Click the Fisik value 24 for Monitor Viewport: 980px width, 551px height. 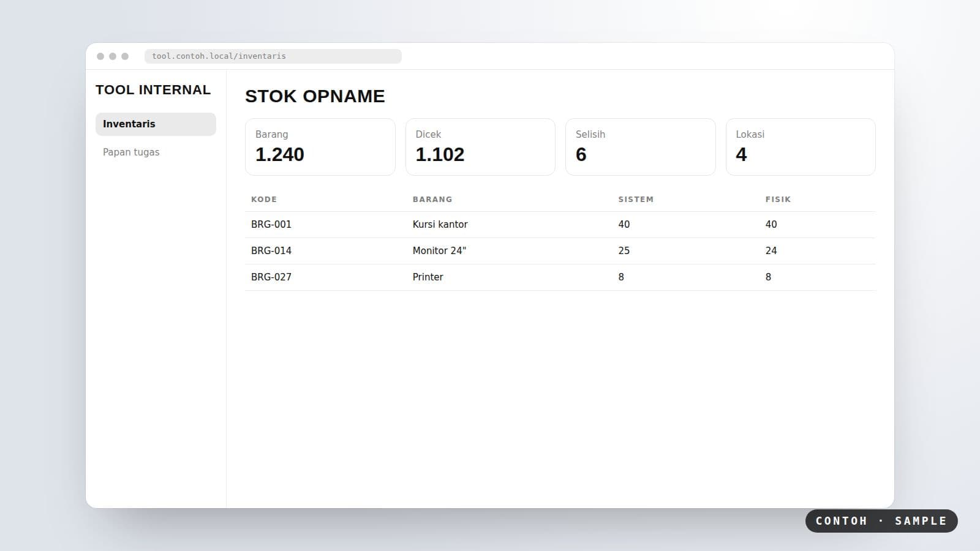(771, 251)
